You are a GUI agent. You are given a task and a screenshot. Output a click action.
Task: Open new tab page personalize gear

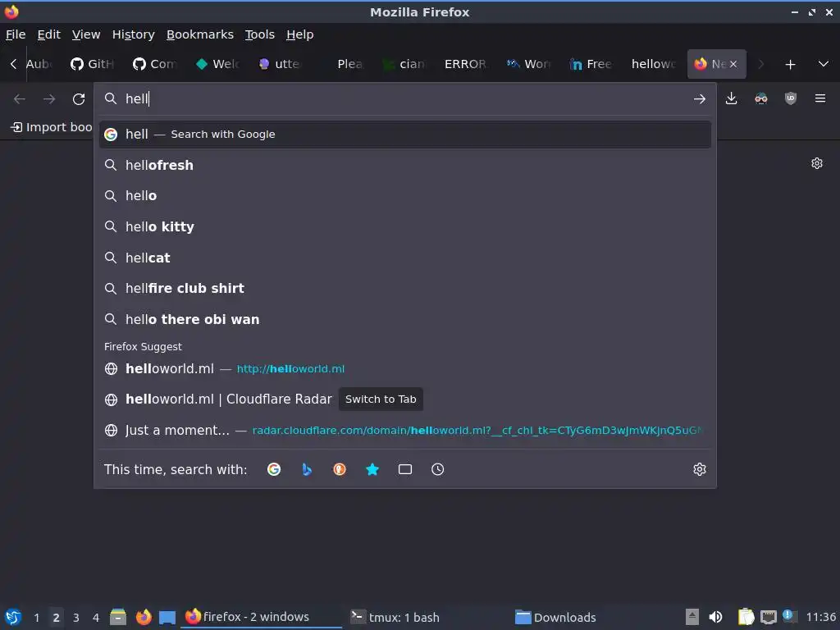pos(817,163)
